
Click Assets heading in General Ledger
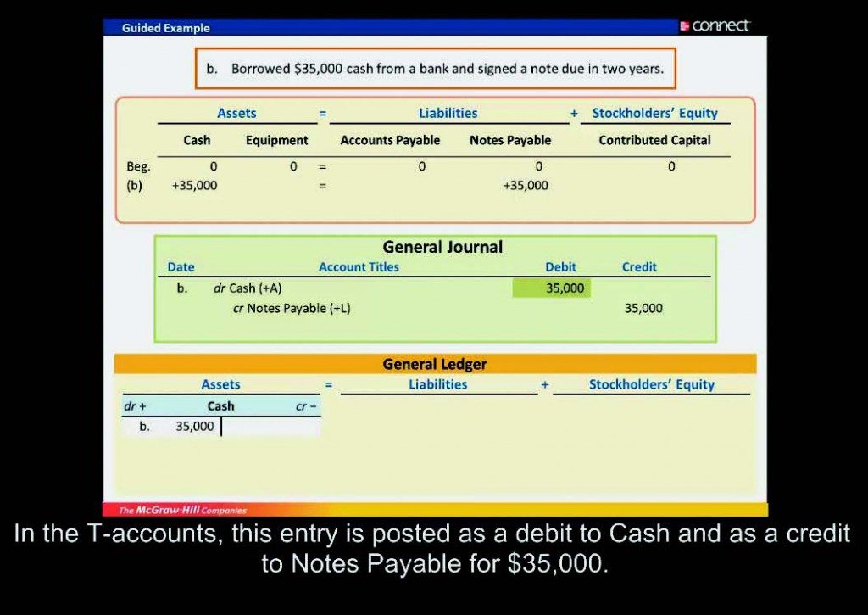[221, 384]
